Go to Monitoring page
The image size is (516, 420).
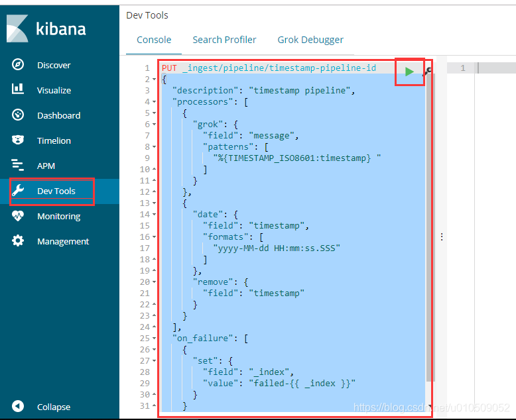pos(58,216)
